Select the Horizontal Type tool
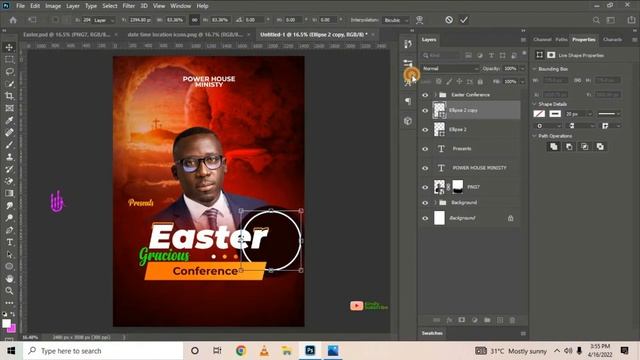The width and height of the screenshot is (640, 360). coord(9,242)
